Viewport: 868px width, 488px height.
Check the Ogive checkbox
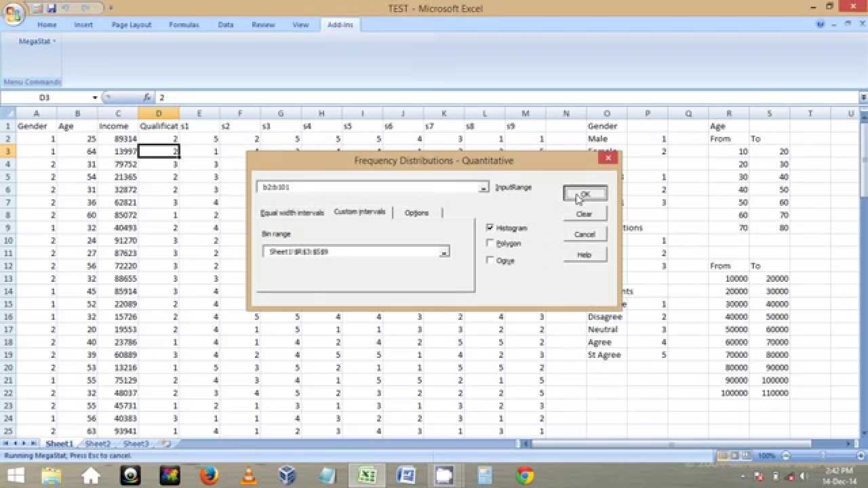click(x=490, y=260)
